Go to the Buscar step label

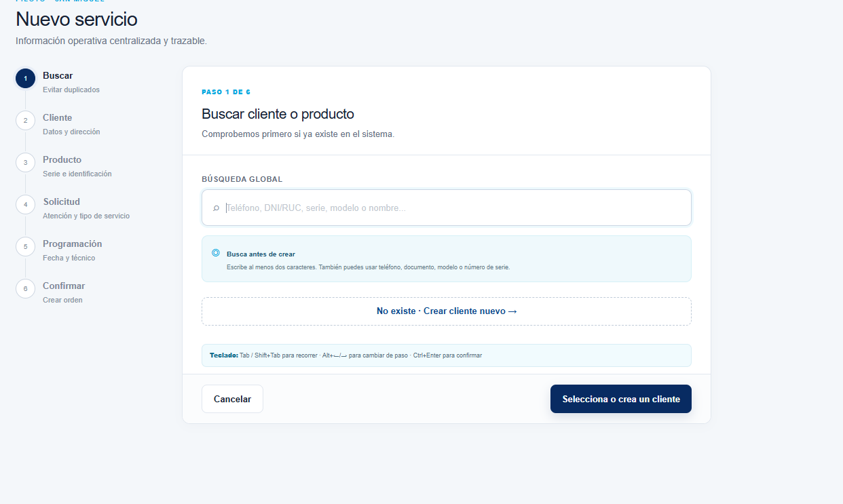click(x=58, y=75)
